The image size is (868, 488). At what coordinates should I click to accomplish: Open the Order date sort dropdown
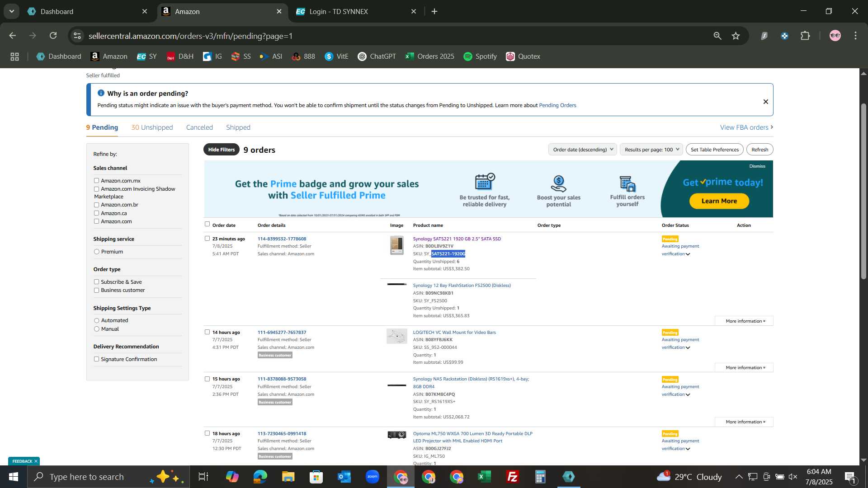click(x=583, y=150)
